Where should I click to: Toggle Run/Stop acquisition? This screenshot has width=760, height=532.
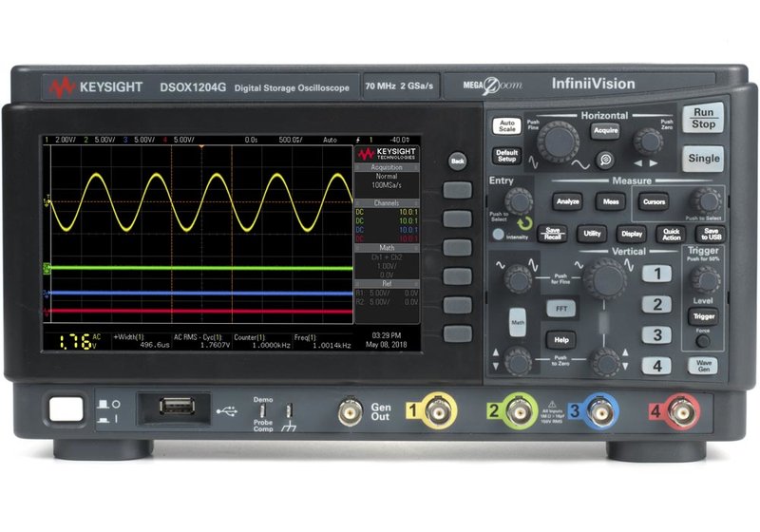[703, 118]
